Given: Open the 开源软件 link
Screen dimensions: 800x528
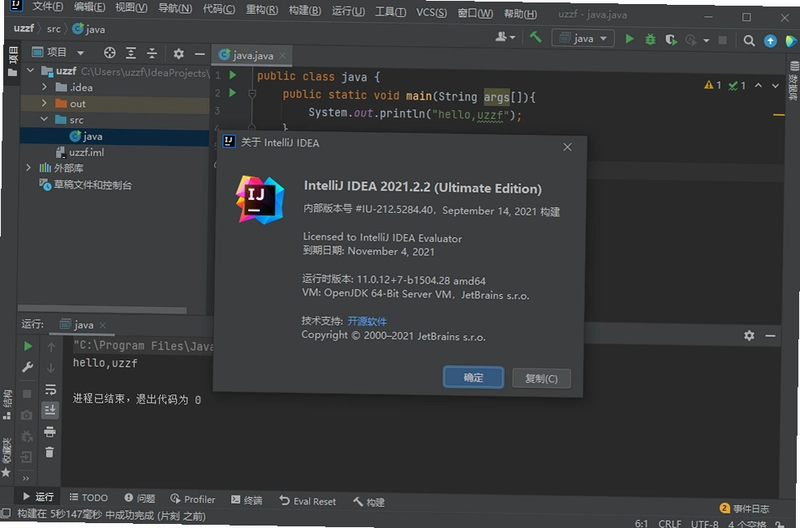Looking at the screenshot, I should point(367,321).
